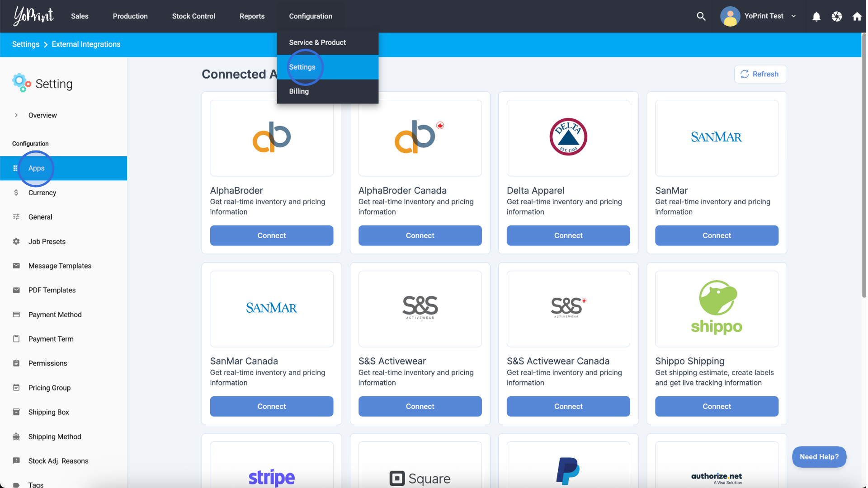Connect the SanMar app
The width and height of the screenshot is (868, 488).
coord(717,235)
